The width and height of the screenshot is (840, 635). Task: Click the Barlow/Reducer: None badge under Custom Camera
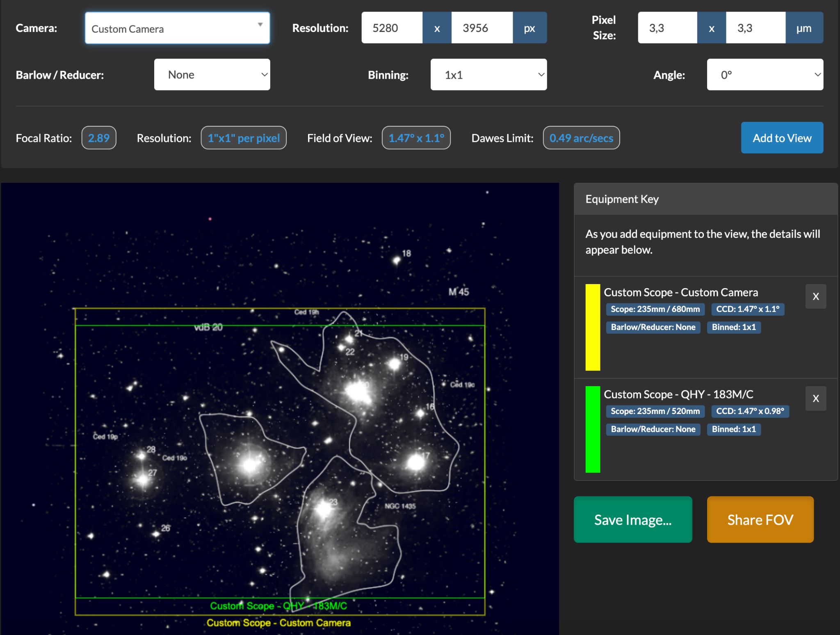click(653, 327)
